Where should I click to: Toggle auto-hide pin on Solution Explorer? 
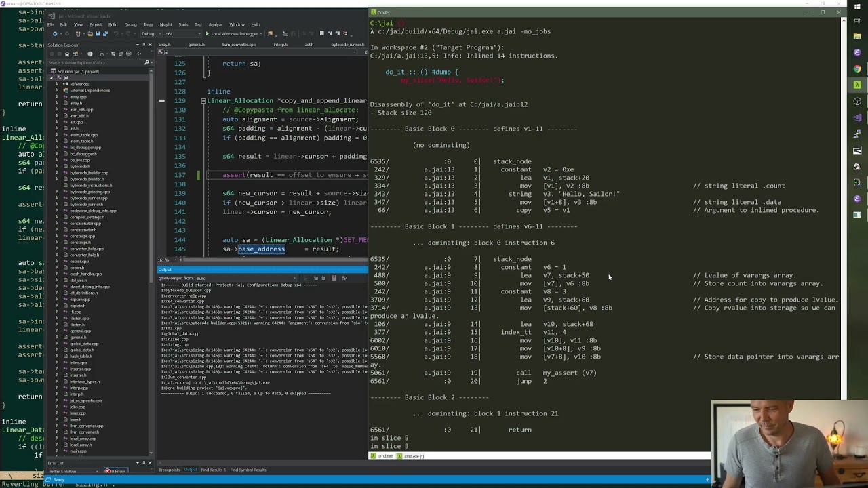(x=144, y=45)
